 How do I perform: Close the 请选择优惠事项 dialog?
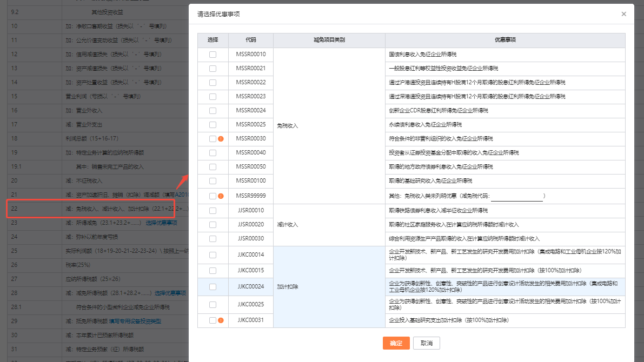(x=623, y=14)
